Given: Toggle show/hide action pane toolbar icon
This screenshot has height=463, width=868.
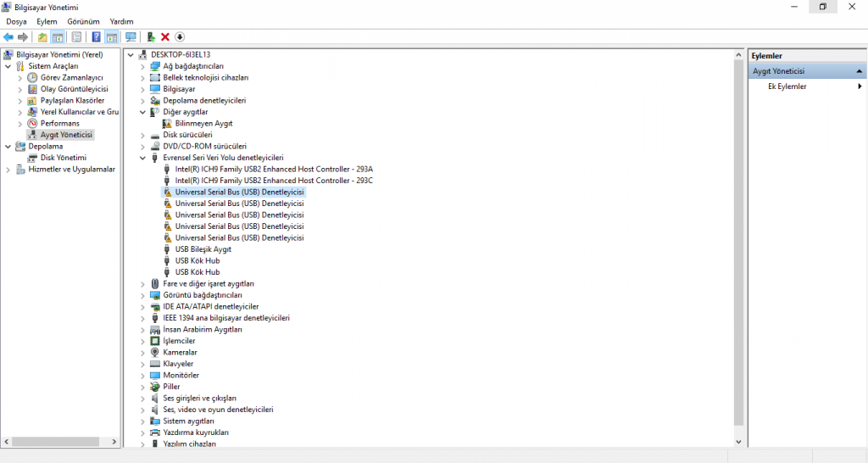Looking at the screenshot, I should click(x=112, y=37).
